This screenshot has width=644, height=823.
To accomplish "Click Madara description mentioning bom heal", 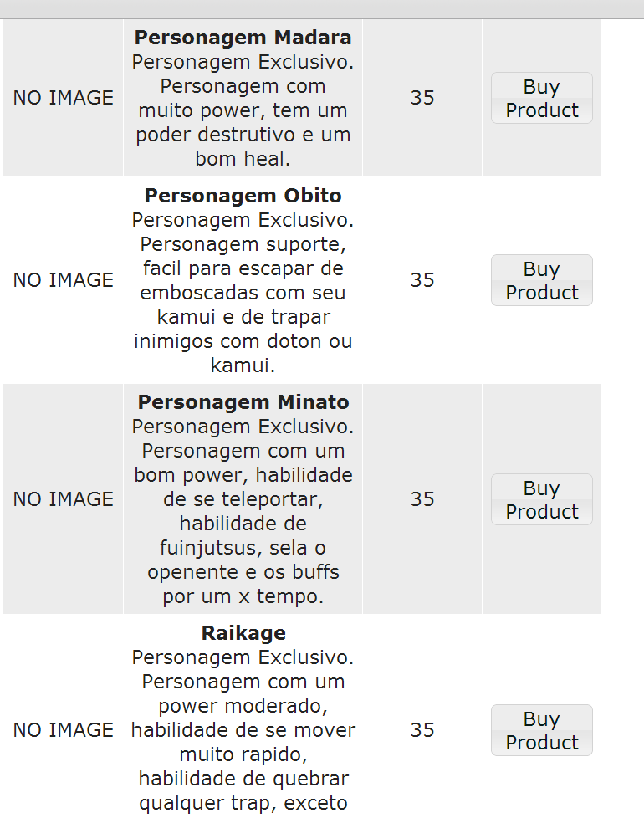I will coord(243,110).
